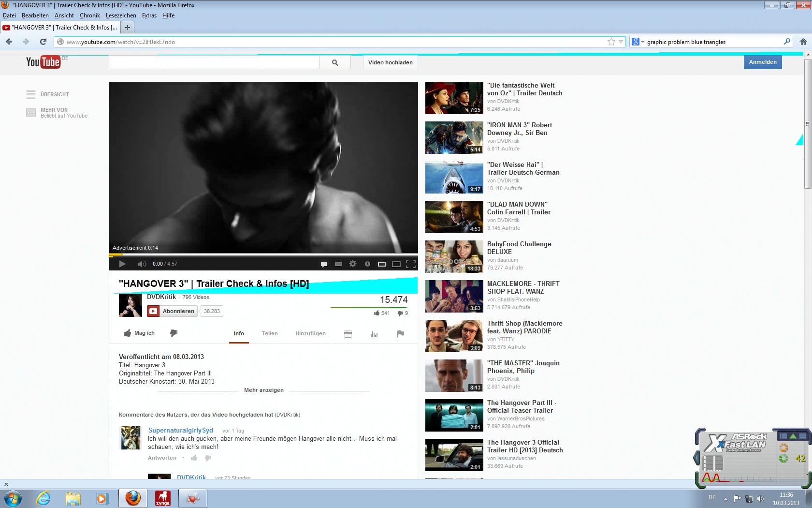
Task: Click the Anmelden sign-in button
Action: (x=763, y=62)
